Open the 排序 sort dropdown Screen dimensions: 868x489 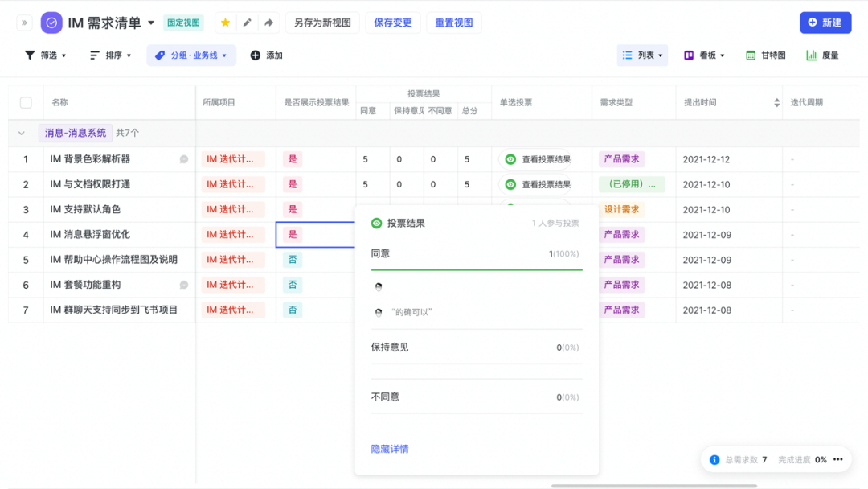pos(110,55)
